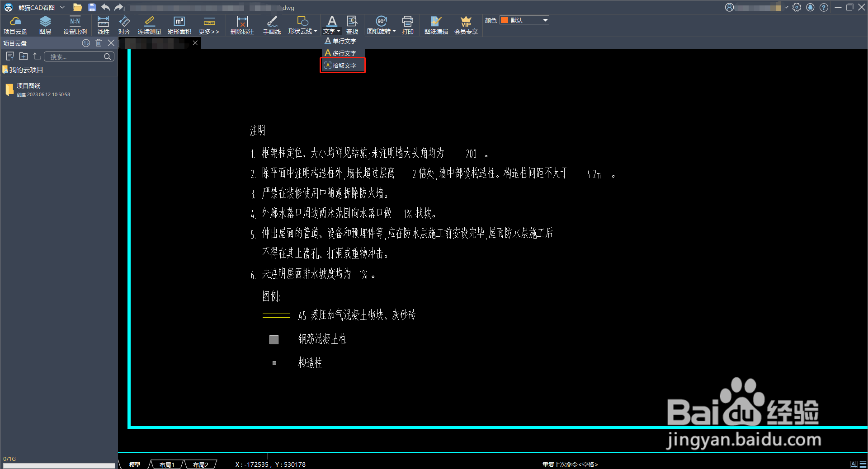Open the 项目云盘 cloud disk tool
868x469 pixels.
(x=15, y=25)
